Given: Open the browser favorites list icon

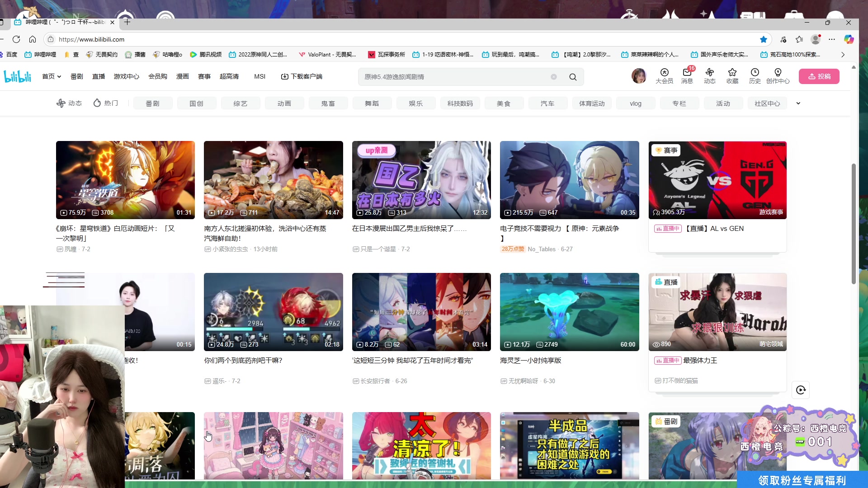Looking at the screenshot, I should (799, 39).
